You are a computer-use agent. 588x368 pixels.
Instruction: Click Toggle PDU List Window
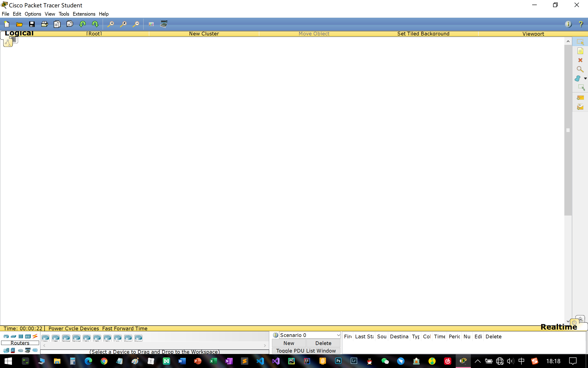point(306,351)
